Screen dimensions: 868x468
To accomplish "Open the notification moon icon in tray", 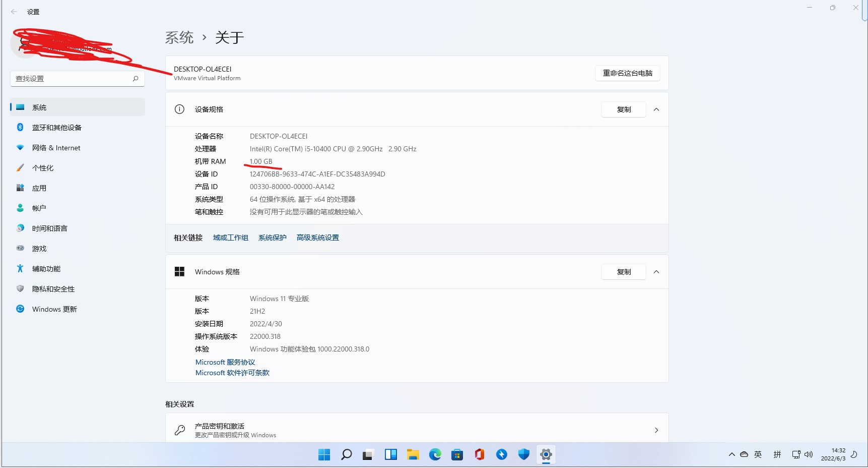I will 854,454.
